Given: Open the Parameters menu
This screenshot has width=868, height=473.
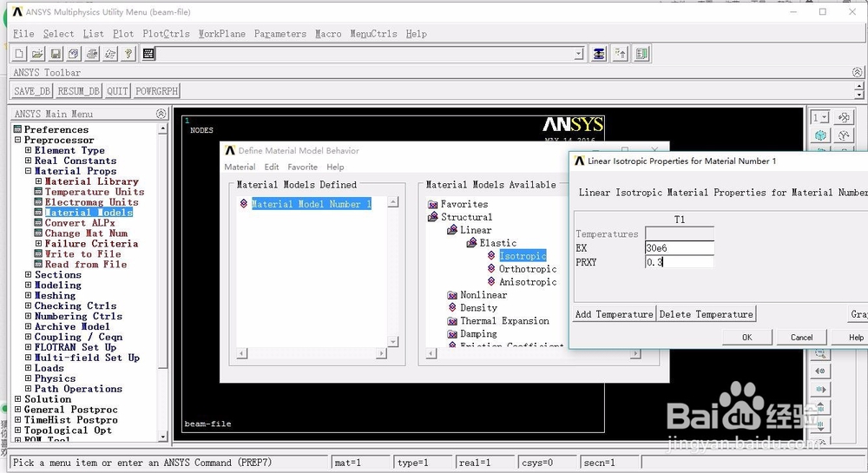Looking at the screenshot, I should pyautogui.click(x=280, y=34).
